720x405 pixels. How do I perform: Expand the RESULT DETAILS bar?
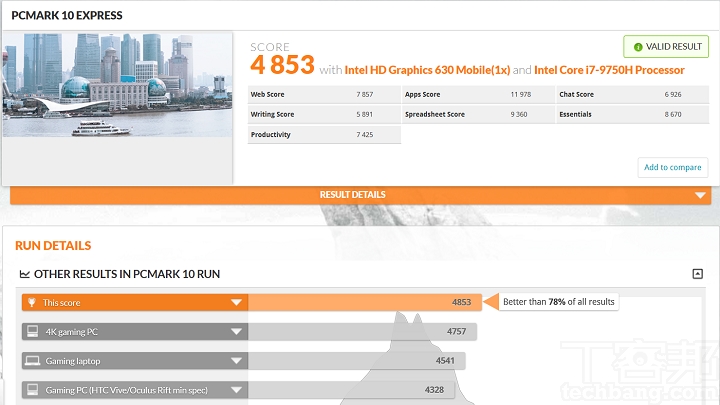[x=360, y=195]
